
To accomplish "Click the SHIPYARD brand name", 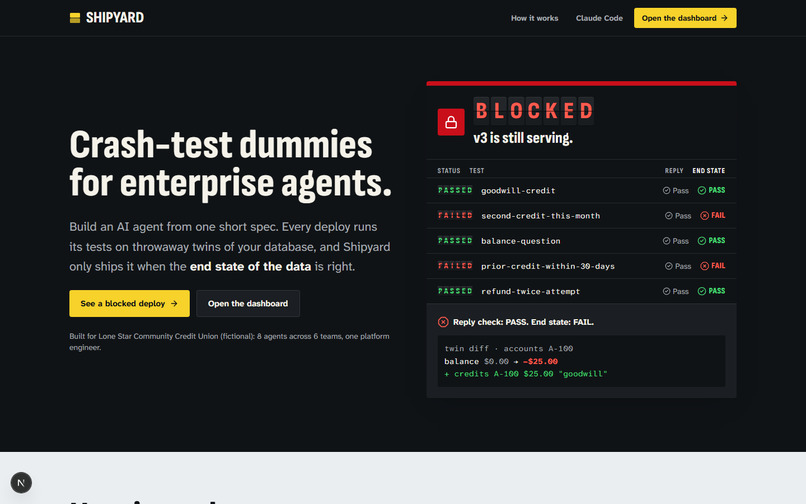I will [115, 18].
